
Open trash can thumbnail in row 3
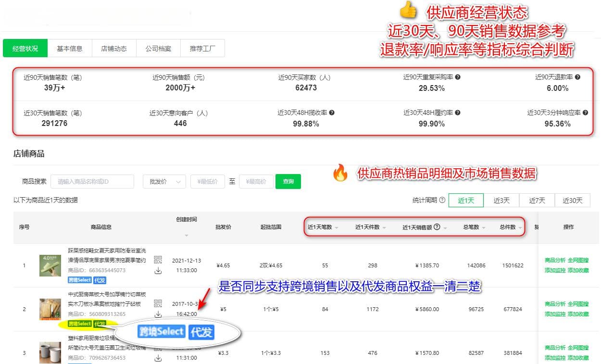[x=50, y=352]
